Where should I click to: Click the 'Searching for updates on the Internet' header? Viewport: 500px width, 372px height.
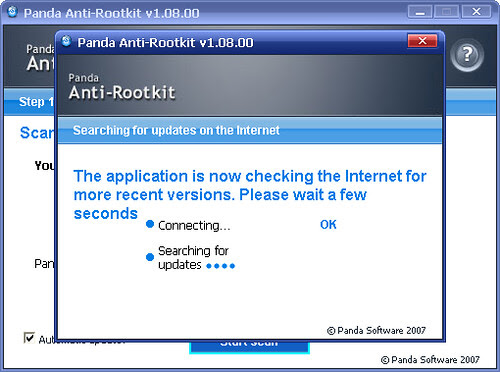(x=176, y=130)
